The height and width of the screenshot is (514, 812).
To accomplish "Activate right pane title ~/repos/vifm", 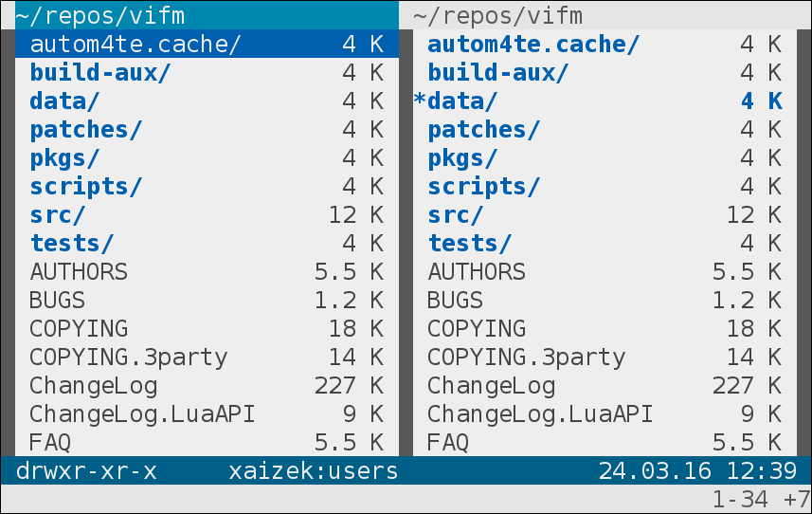I will pyautogui.click(x=498, y=16).
